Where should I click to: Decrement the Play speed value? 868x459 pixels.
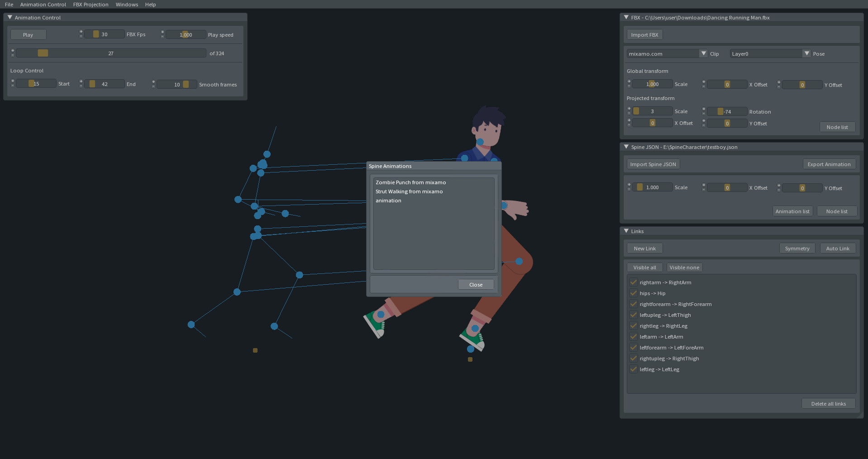[162, 37]
